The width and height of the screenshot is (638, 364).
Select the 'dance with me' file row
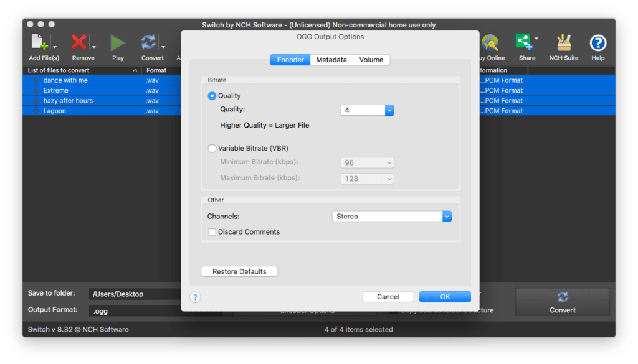pyautogui.click(x=102, y=80)
